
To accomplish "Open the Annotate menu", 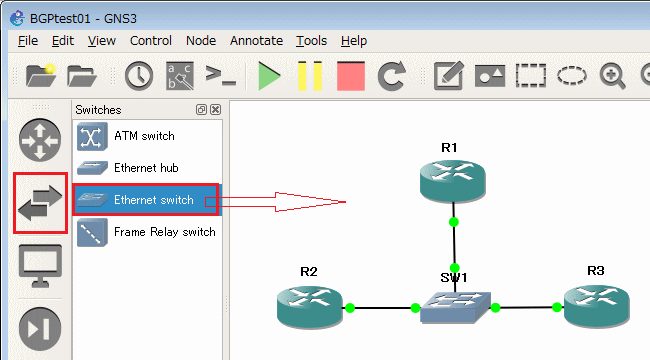I will 256,41.
